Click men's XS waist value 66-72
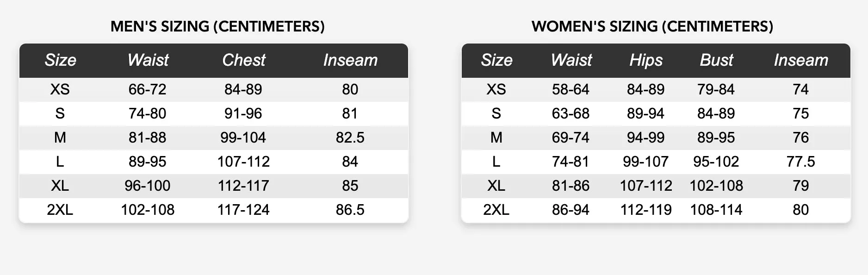This screenshot has height=275, width=868. tap(147, 89)
